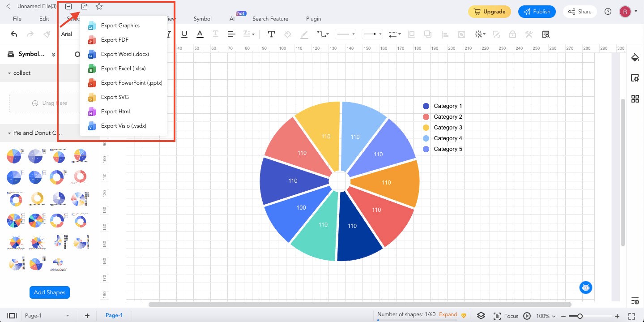
Task: Open the fill style paint bucket panel
Action: pyautogui.click(x=635, y=57)
